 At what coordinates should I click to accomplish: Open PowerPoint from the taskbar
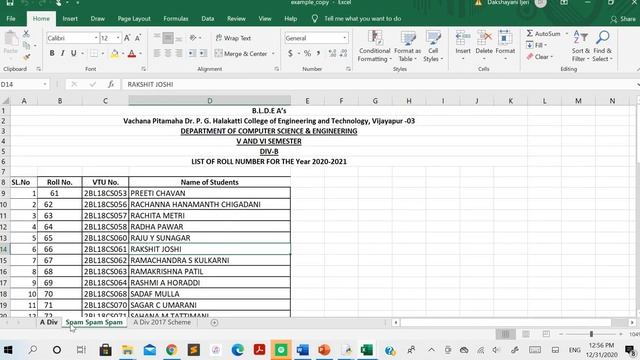pos(324,350)
